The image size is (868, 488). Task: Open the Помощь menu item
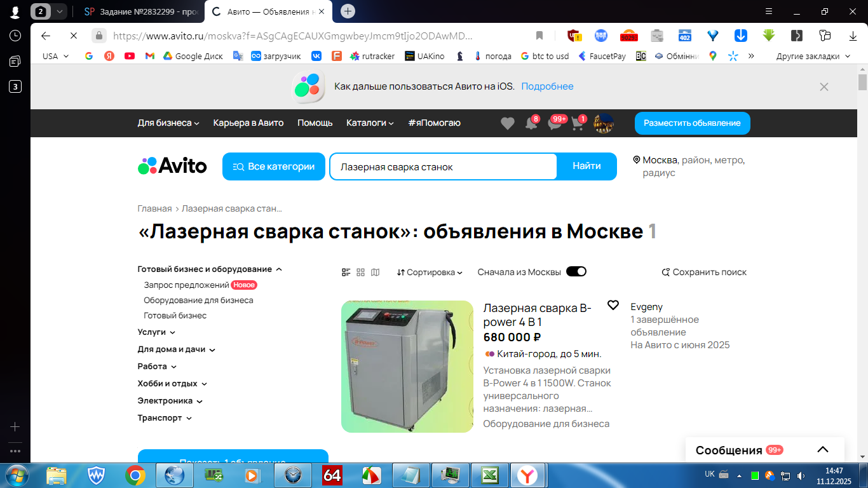(315, 123)
